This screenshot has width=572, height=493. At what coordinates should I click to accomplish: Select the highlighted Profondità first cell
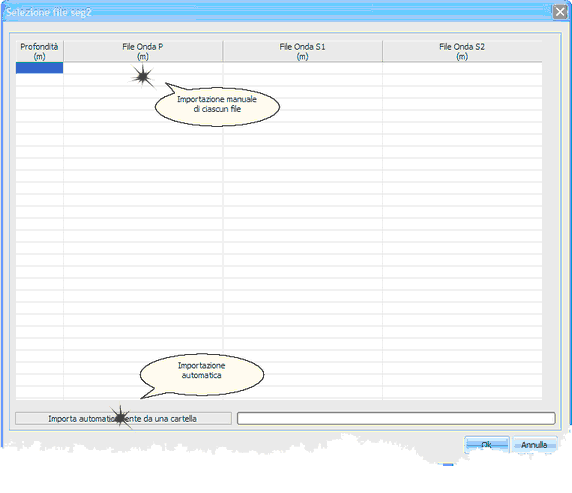[39, 68]
